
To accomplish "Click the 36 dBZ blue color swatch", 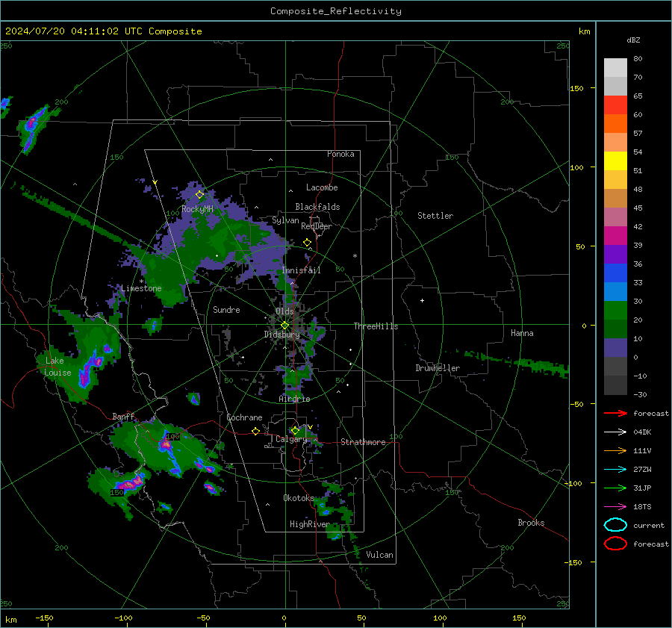I will tap(615, 273).
